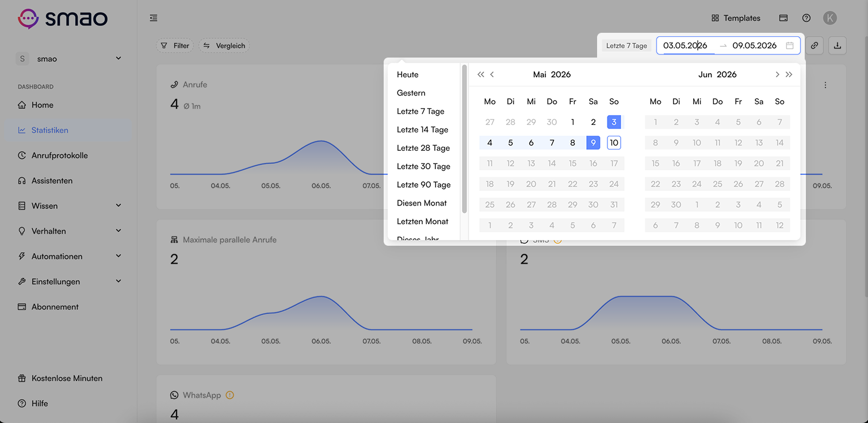
Task: Go to previous month in calendar
Action: point(492,75)
